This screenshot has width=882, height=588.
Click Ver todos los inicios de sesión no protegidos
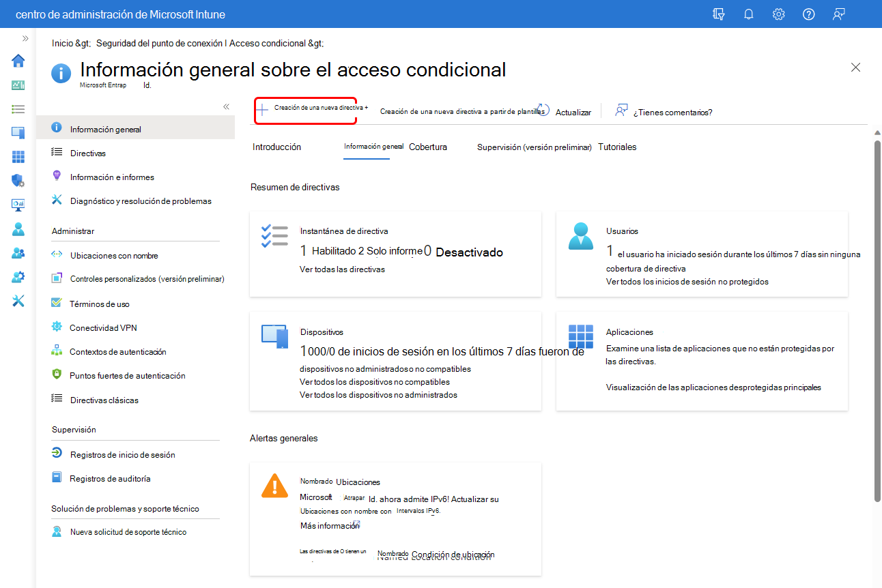tap(687, 281)
